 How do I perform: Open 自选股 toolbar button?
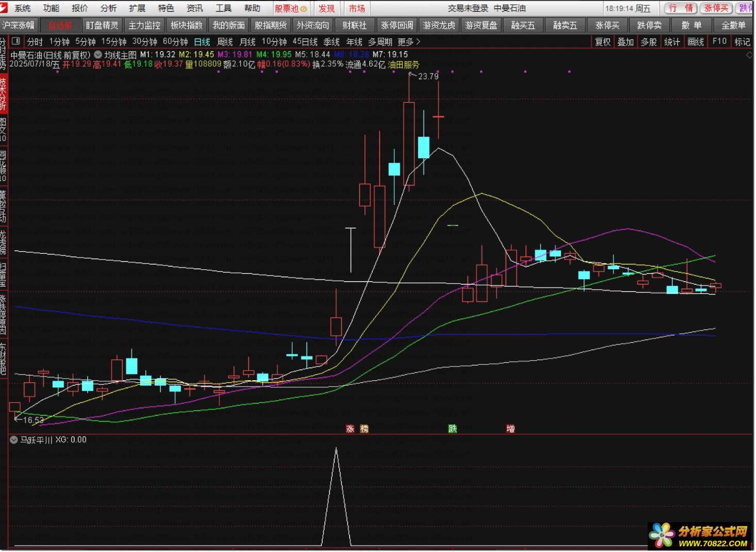click(x=60, y=25)
